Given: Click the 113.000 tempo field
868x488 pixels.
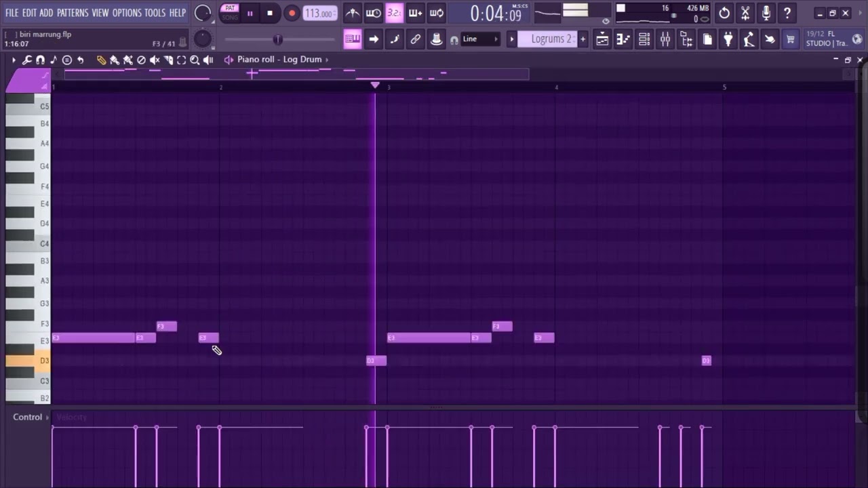Looking at the screenshot, I should (319, 14).
